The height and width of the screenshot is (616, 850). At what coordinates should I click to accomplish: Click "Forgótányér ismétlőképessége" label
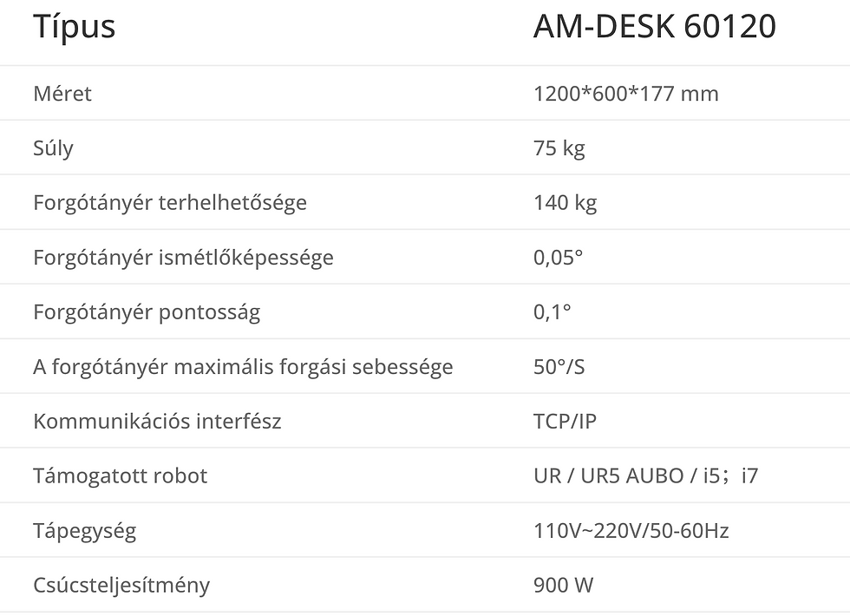[183, 258]
